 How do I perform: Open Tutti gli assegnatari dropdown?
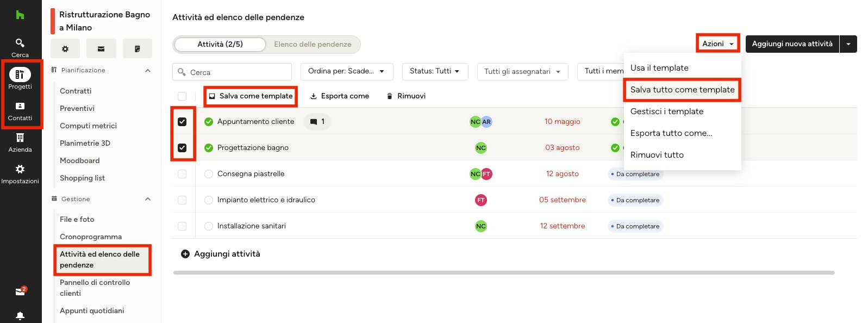tap(522, 72)
